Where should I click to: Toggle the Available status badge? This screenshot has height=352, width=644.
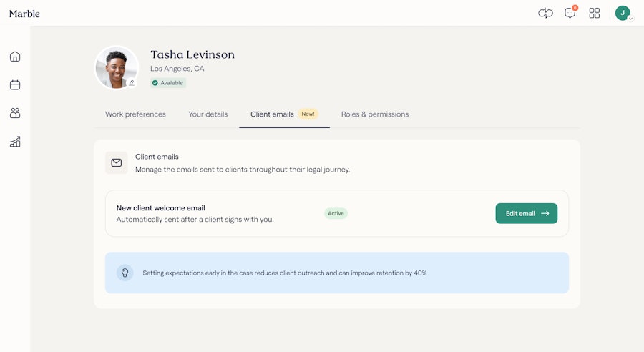tap(168, 83)
